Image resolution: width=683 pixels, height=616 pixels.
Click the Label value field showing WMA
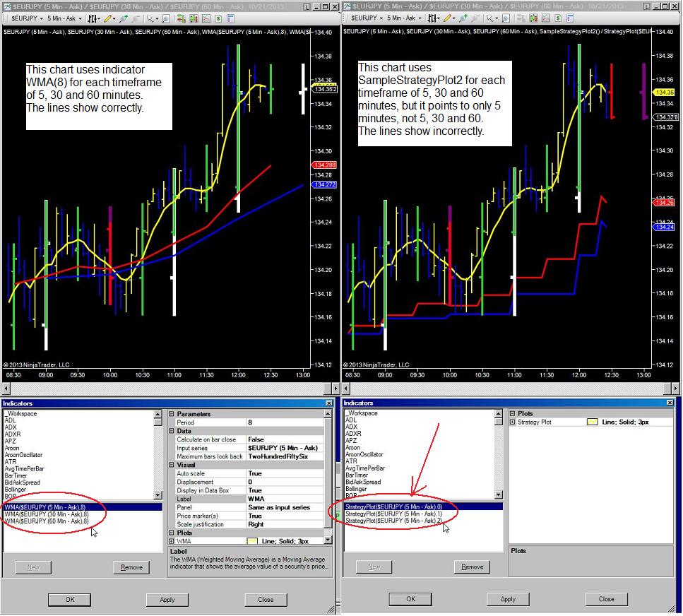click(285, 499)
